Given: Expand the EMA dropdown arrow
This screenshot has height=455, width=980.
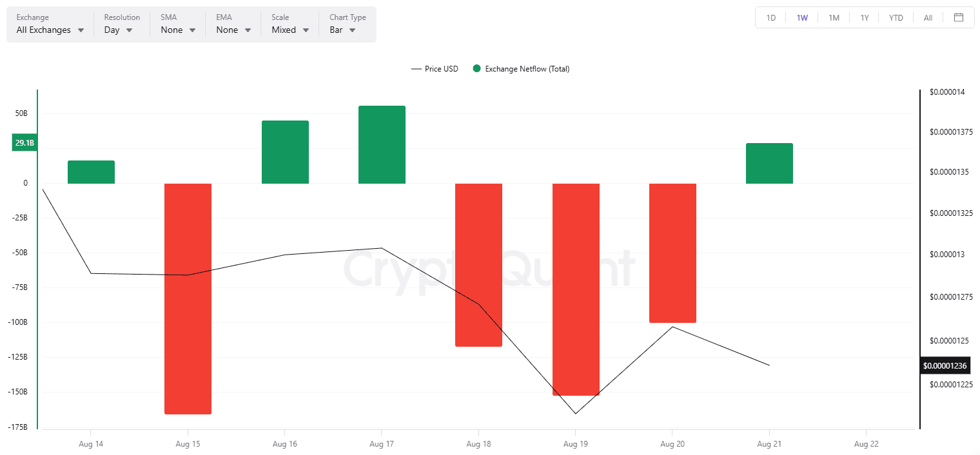Looking at the screenshot, I should coord(248,30).
